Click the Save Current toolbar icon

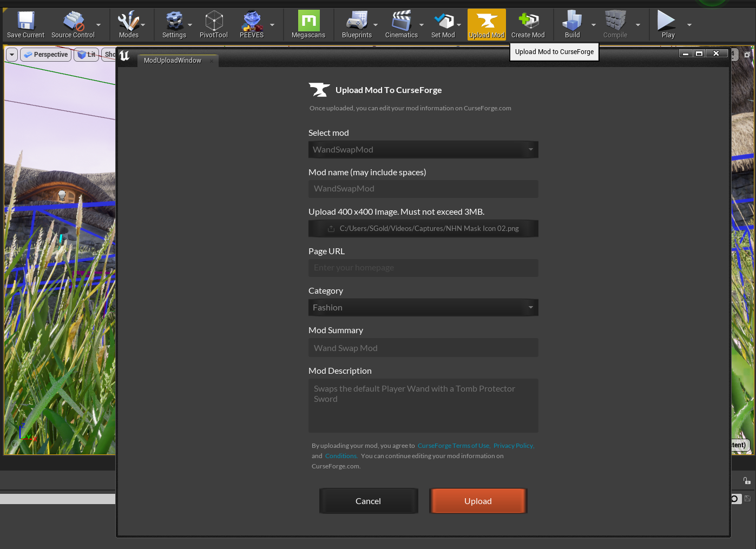(x=25, y=25)
